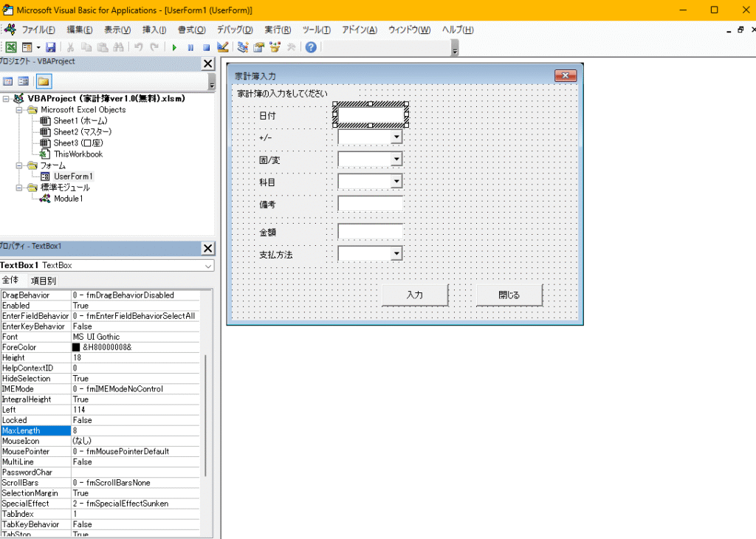This screenshot has width=756, height=539.
Task: Open the Object Browser icon
Action: pyautogui.click(x=275, y=47)
